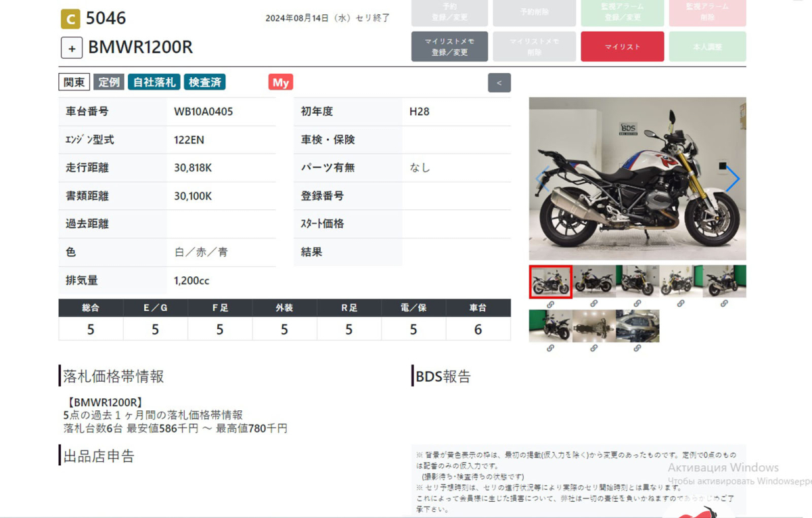Select the fifth thumbnail in the top row

point(725,282)
